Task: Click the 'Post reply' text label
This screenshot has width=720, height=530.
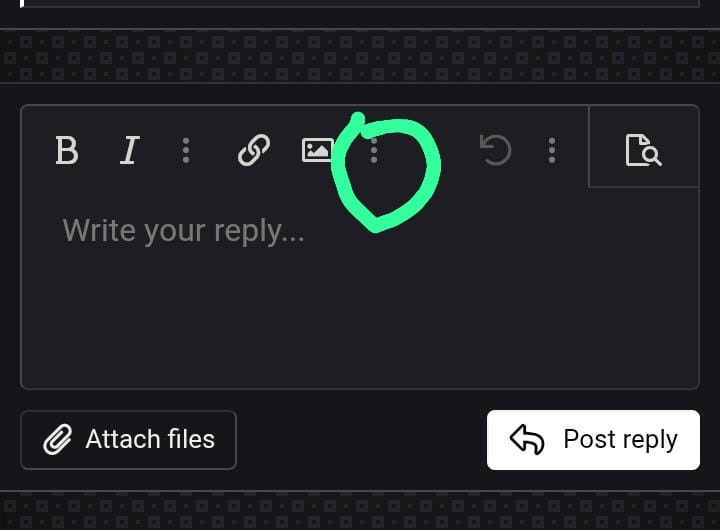Action: 620,440
